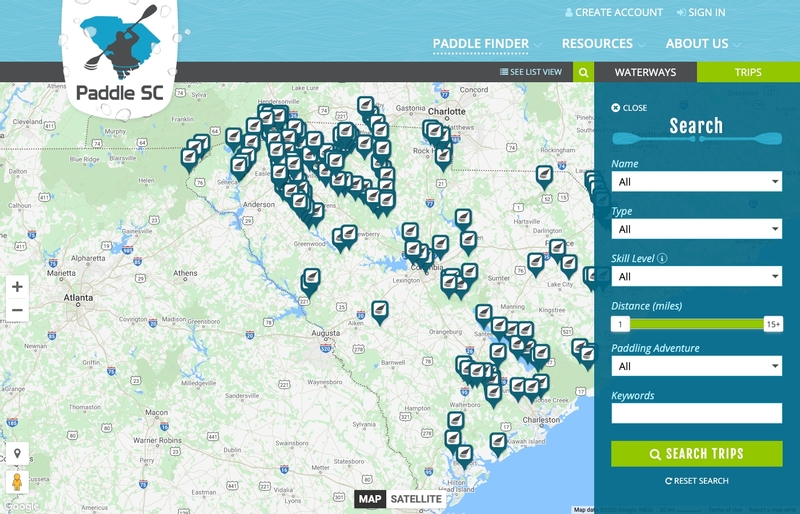Click Reset Search

click(696, 481)
